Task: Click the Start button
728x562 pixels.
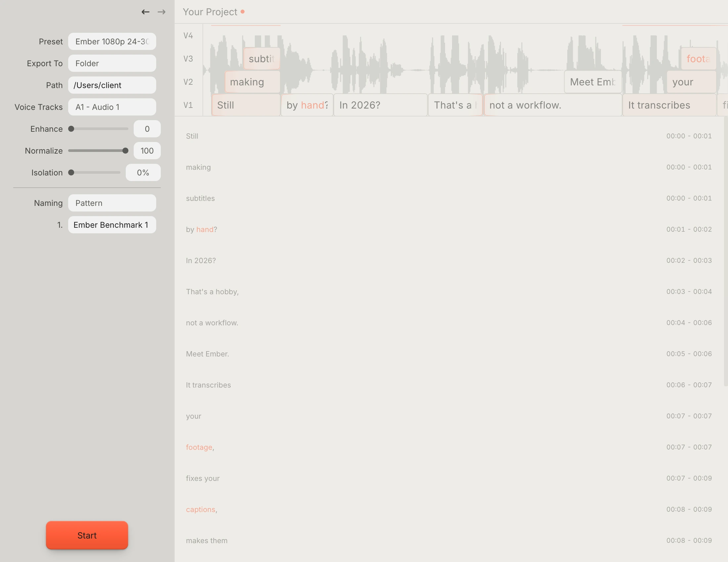Action: tap(87, 535)
